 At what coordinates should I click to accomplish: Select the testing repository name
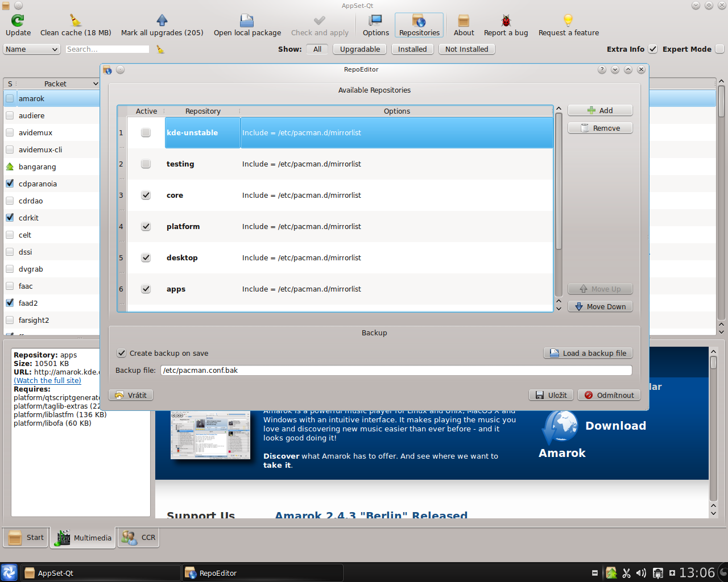[x=180, y=164]
